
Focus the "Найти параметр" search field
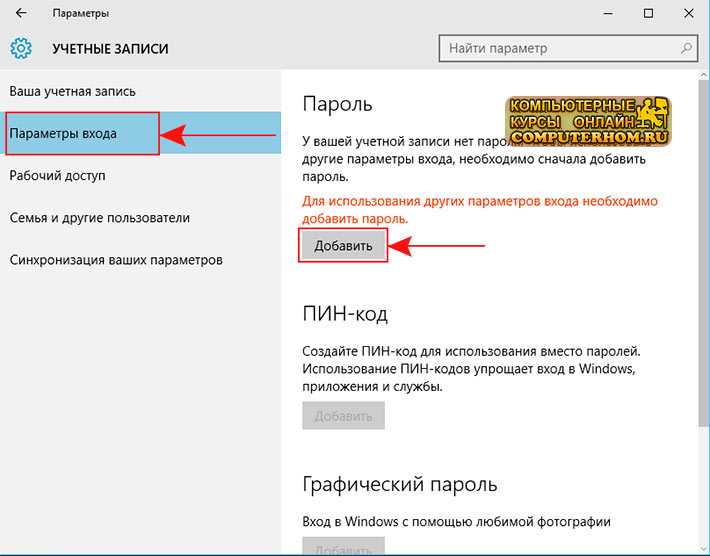point(568,48)
